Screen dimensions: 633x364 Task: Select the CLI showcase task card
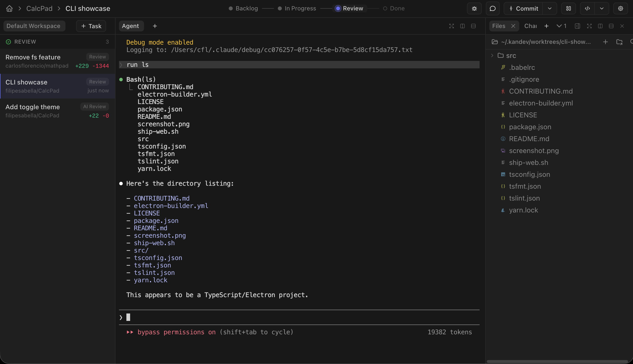[57, 86]
